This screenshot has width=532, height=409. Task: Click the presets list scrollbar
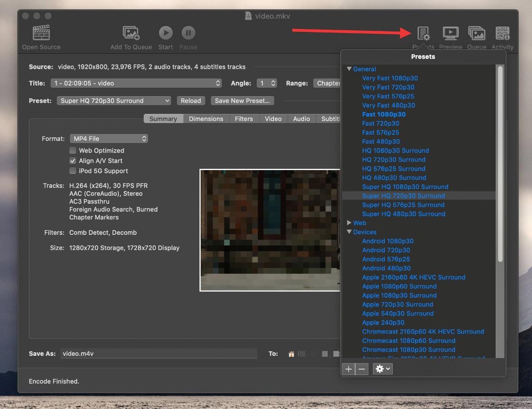[501, 164]
